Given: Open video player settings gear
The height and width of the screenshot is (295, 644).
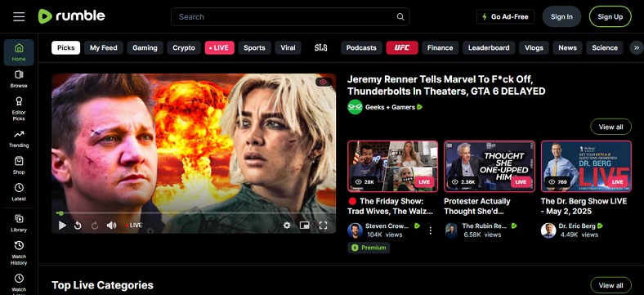Looking at the screenshot, I should point(287,226).
